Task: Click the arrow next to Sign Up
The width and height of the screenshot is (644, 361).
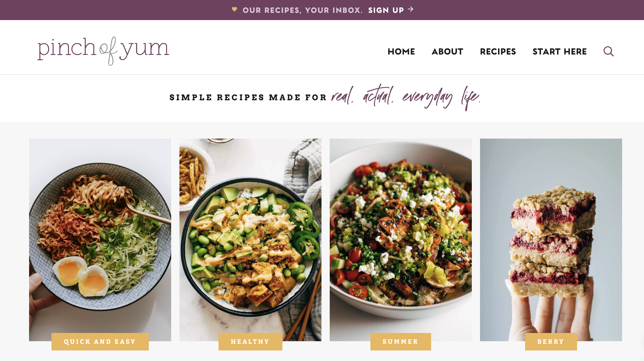Action: (x=411, y=9)
